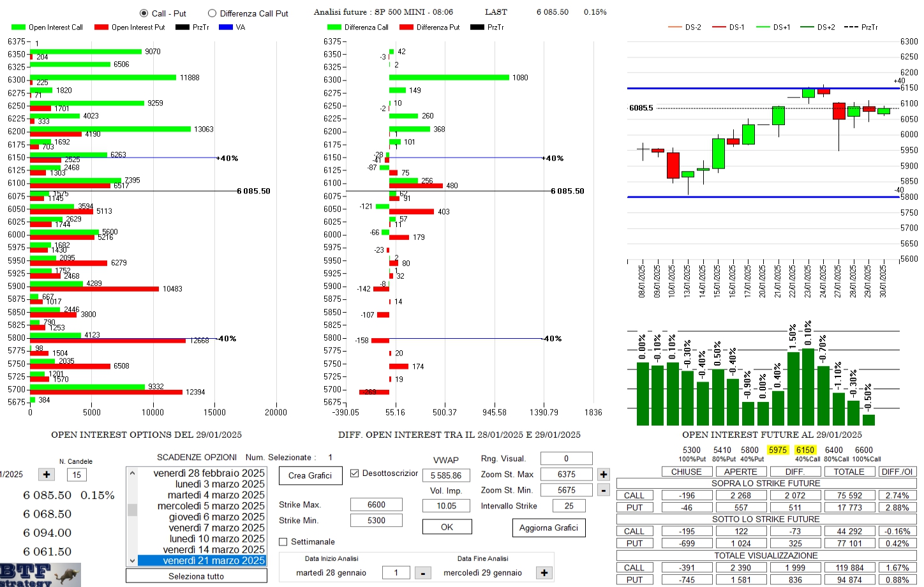This screenshot has height=587, width=924.
Task: Click minus button beside Zoom St. Min
Action: click(604, 490)
